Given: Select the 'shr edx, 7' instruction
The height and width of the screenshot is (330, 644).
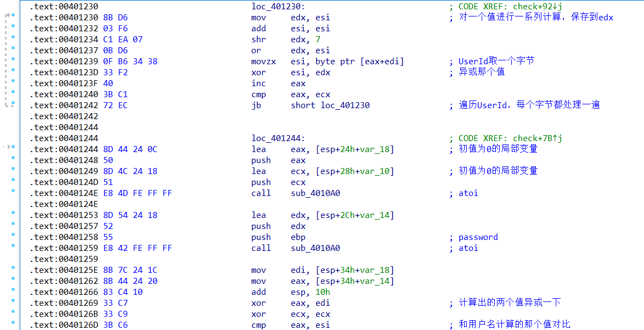Looking at the screenshot, I should click(x=286, y=40).
